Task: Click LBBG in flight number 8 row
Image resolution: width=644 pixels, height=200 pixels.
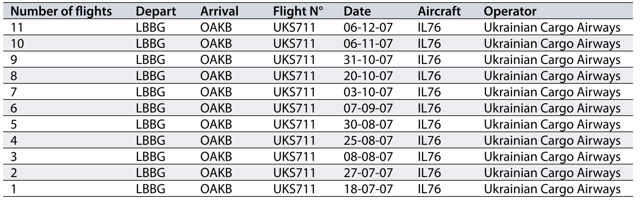Action: point(150,76)
